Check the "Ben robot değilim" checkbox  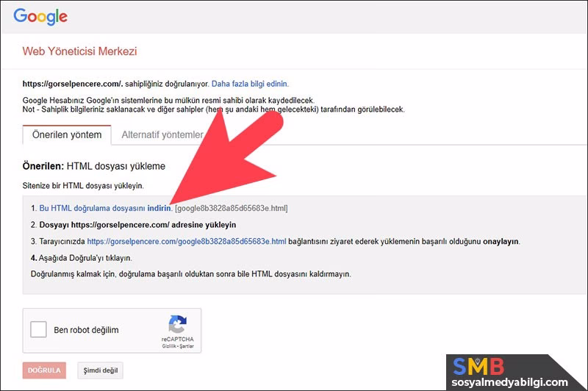click(38, 329)
